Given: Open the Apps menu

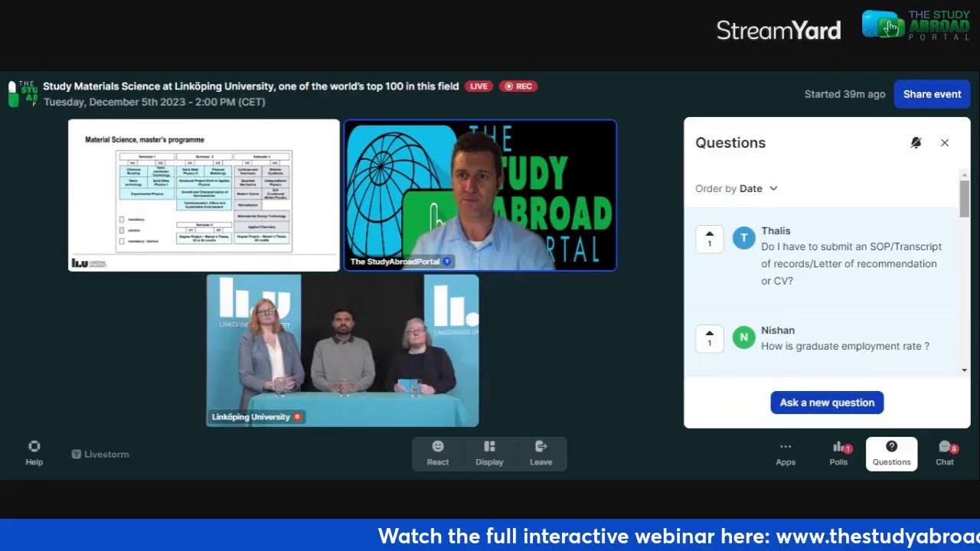Looking at the screenshot, I should [x=786, y=453].
